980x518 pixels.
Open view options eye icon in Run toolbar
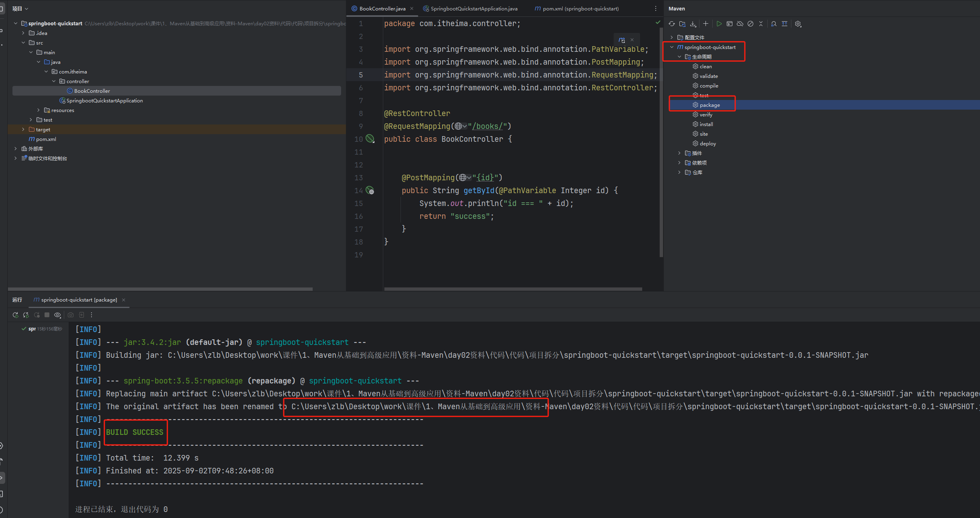coord(57,315)
